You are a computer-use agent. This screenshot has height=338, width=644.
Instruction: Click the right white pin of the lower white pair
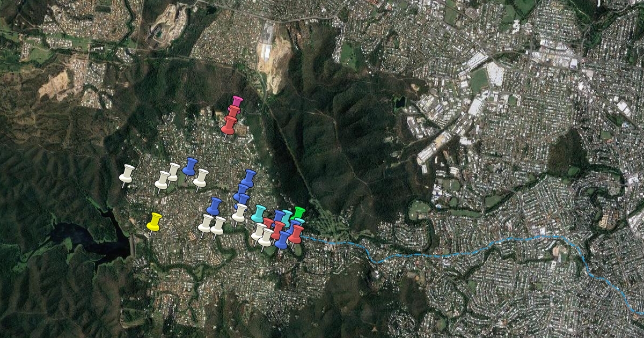coord(218,225)
